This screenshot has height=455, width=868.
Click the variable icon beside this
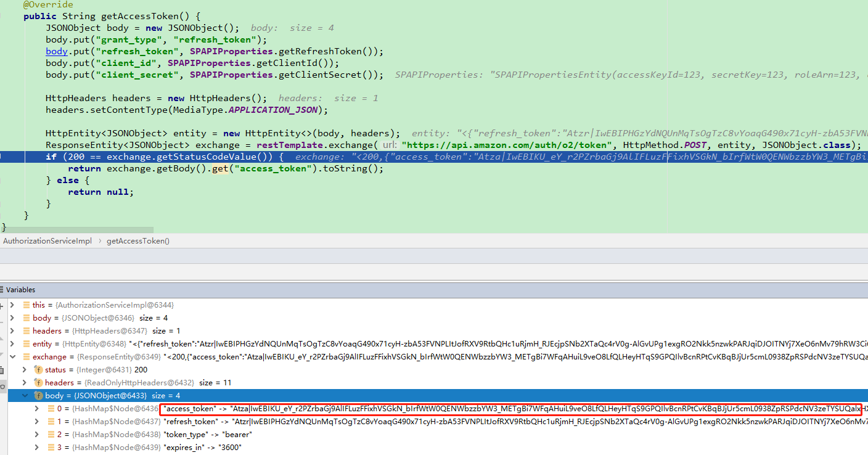[26, 305]
